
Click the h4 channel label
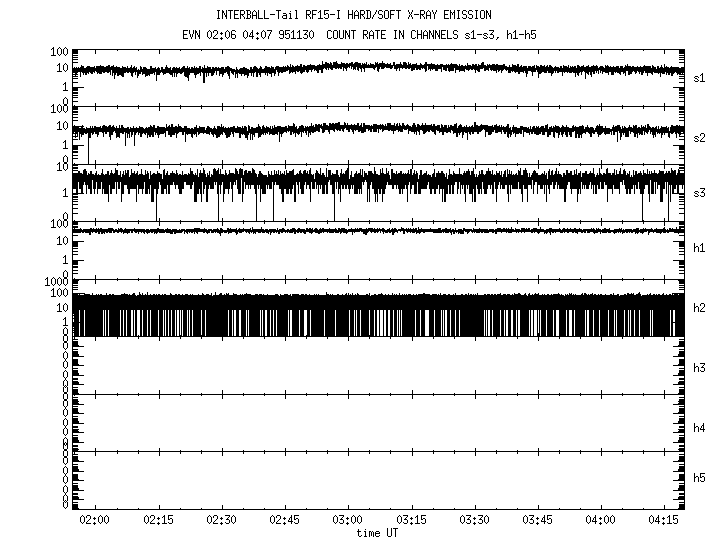700,428
